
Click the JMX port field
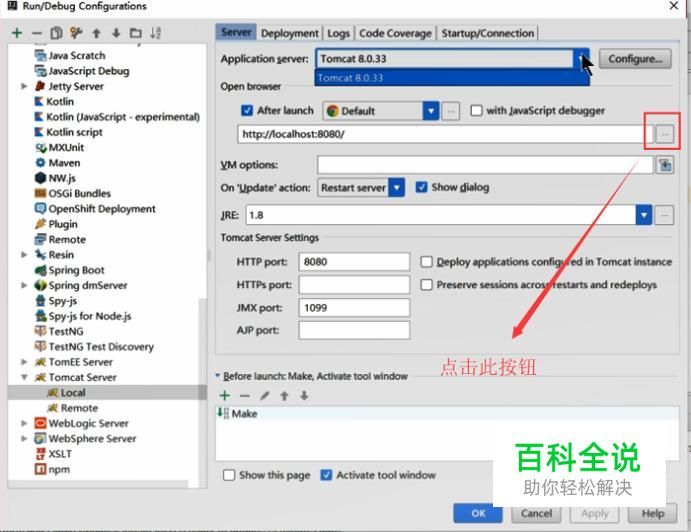click(354, 308)
